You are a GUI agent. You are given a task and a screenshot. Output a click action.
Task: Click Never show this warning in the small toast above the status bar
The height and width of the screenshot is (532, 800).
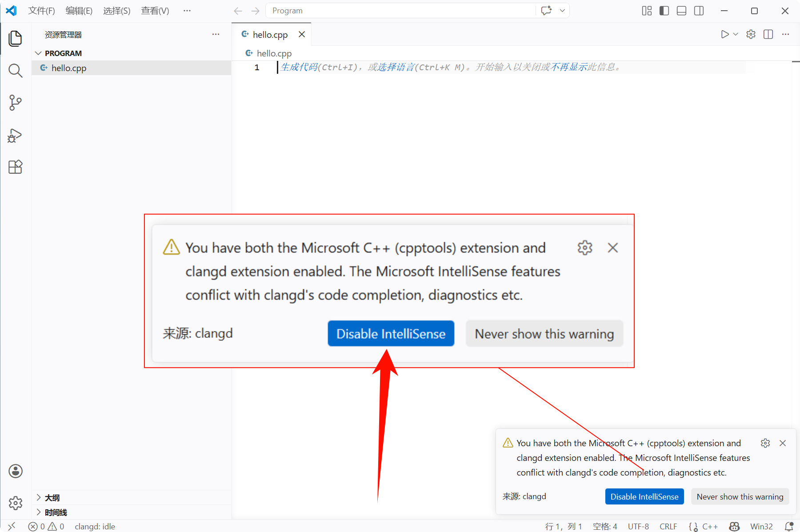(x=740, y=496)
